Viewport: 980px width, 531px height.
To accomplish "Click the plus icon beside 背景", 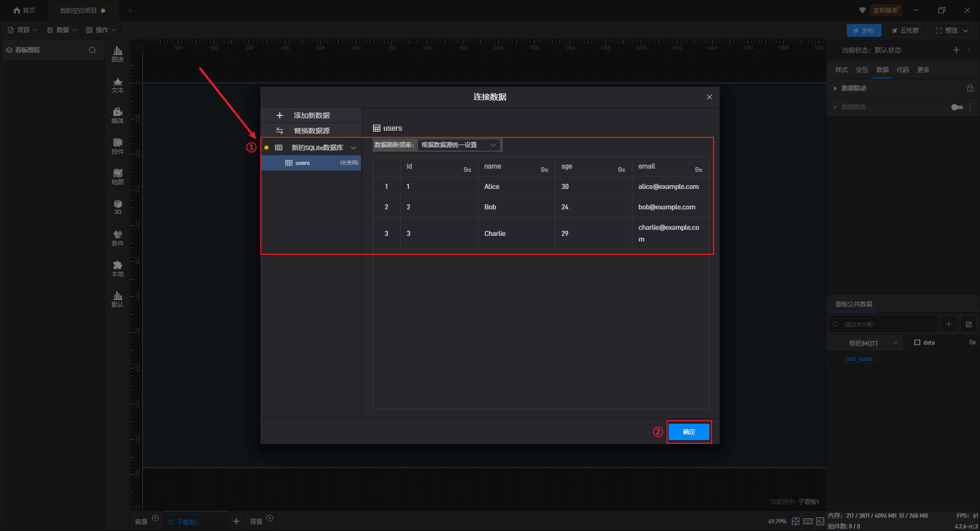I will click(270, 518).
